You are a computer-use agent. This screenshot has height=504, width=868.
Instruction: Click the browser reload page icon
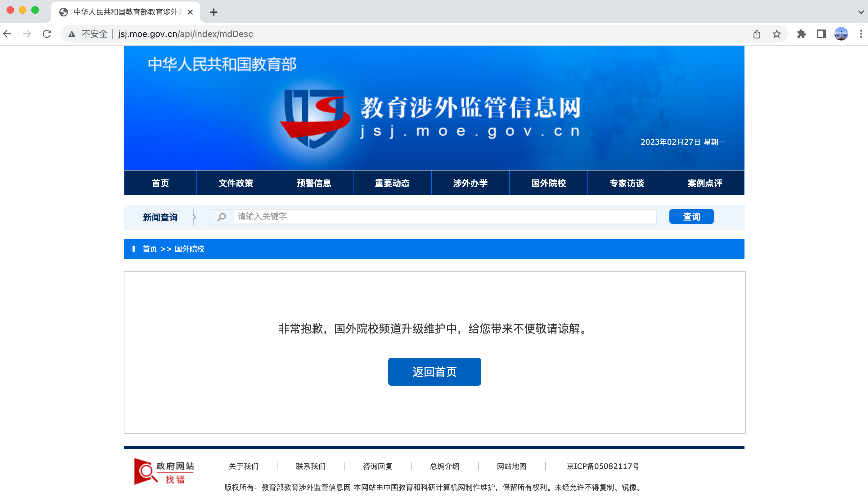[x=47, y=34]
